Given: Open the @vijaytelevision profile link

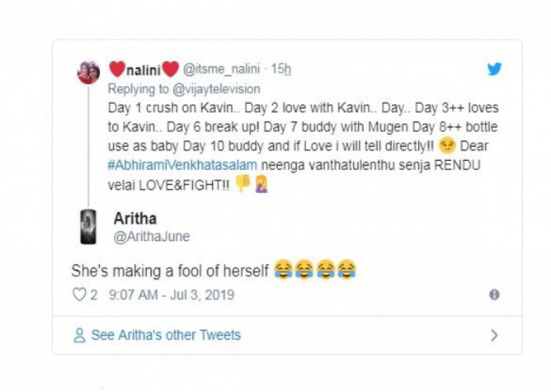Looking at the screenshot, I should pos(215,89).
